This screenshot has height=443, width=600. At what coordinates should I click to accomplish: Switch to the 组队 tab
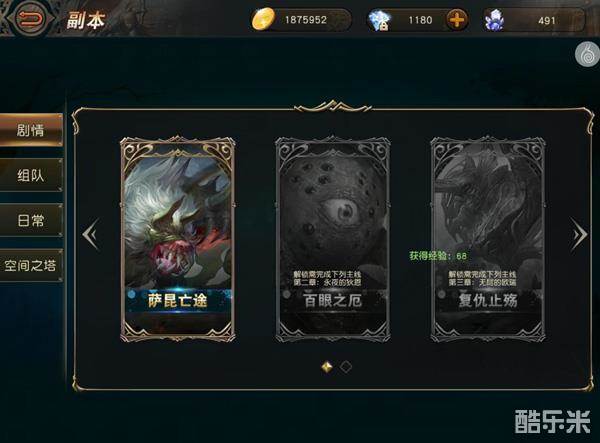pos(31,175)
